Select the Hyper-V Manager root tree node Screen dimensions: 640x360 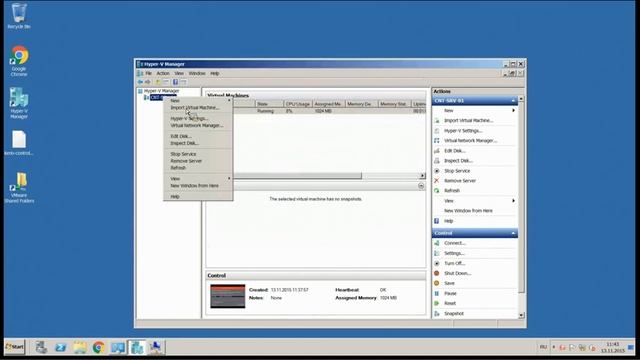point(161,91)
